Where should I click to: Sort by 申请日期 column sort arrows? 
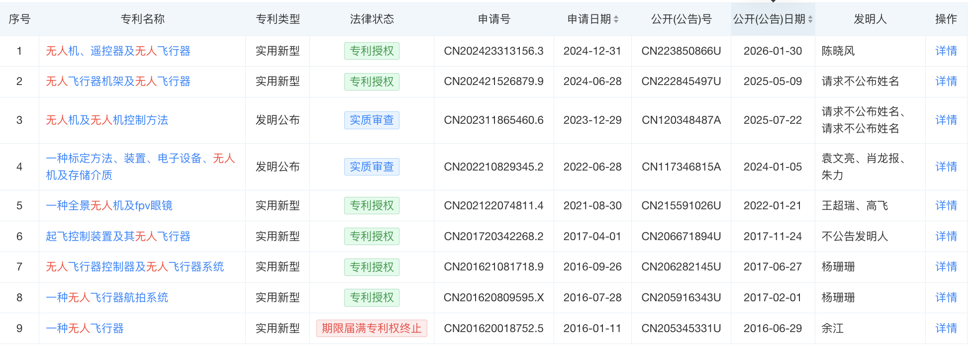click(616, 19)
